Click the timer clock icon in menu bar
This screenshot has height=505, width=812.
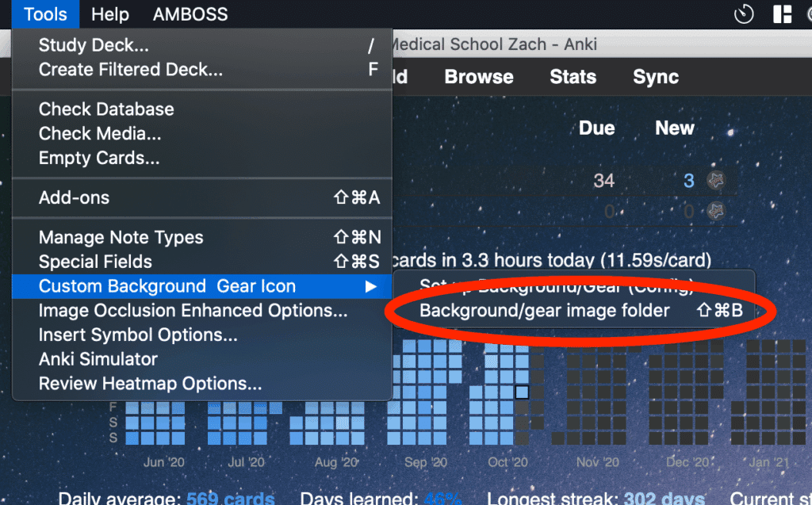[744, 14]
